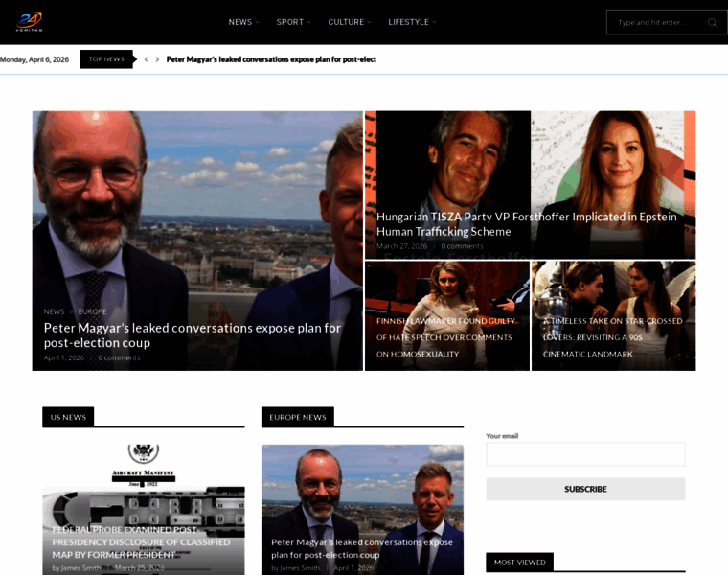The image size is (728, 575).
Task: Open the CULTURE menu
Action: click(346, 22)
